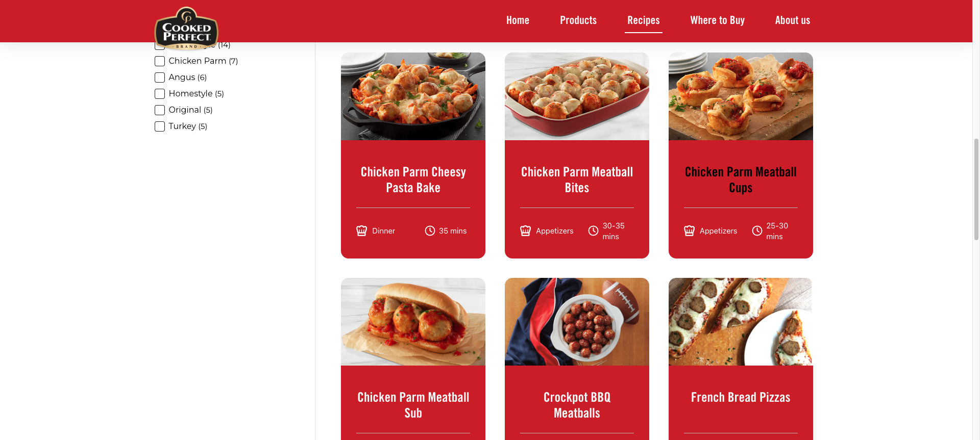Select the Original filter checkbox
This screenshot has width=980, height=440.
click(160, 110)
